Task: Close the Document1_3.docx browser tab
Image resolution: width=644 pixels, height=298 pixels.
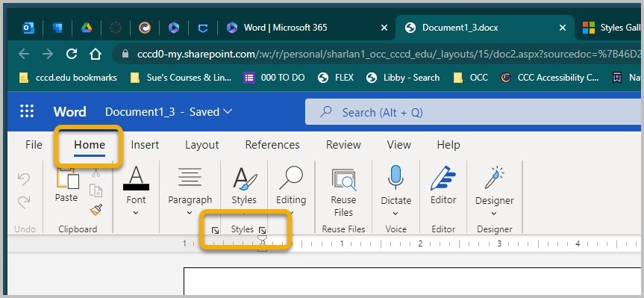Action: 563,28
